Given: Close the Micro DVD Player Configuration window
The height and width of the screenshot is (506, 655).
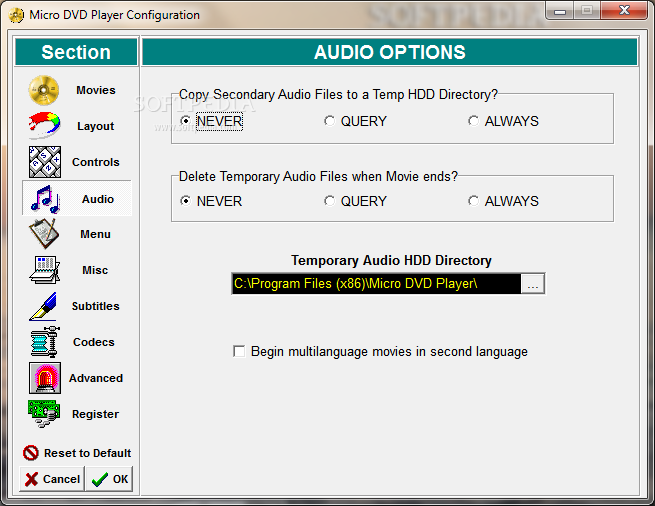Looking at the screenshot, I should [624, 11].
